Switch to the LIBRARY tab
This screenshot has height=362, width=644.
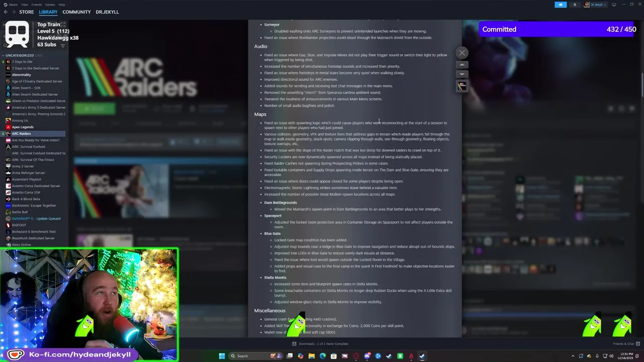tap(48, 12)
